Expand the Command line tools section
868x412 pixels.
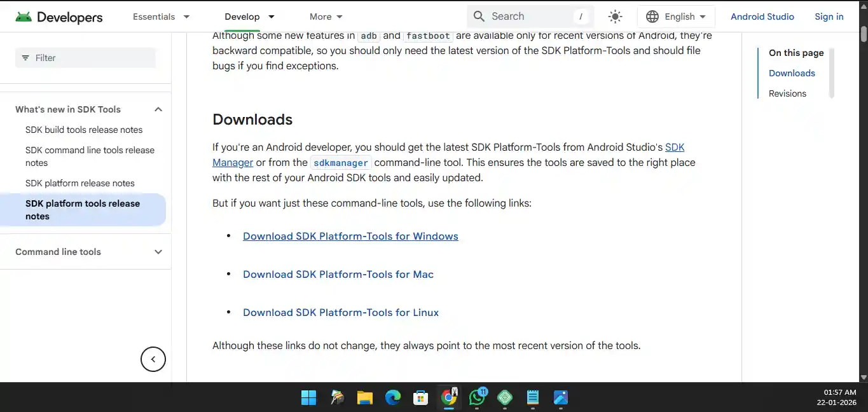click(x=158, y=252)
